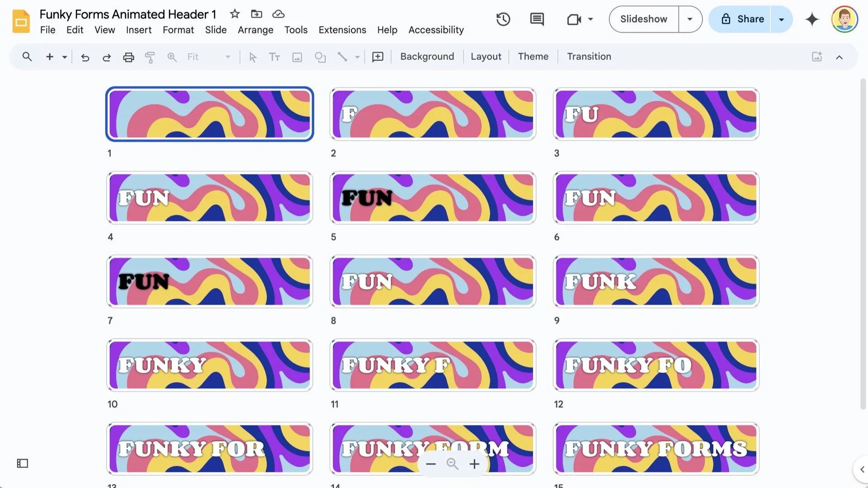Image resolution: width=868 pixels, height=488 pixels.
Task: Open the Extensions menu
Action: pos(342,30)
